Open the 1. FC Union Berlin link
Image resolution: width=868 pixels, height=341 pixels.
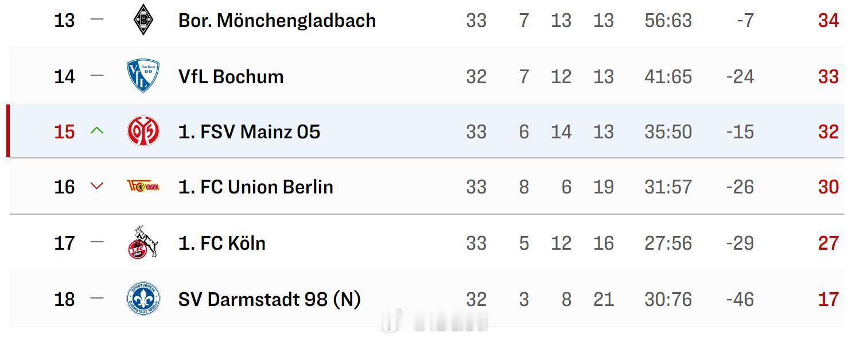click(x=255, y=187)
